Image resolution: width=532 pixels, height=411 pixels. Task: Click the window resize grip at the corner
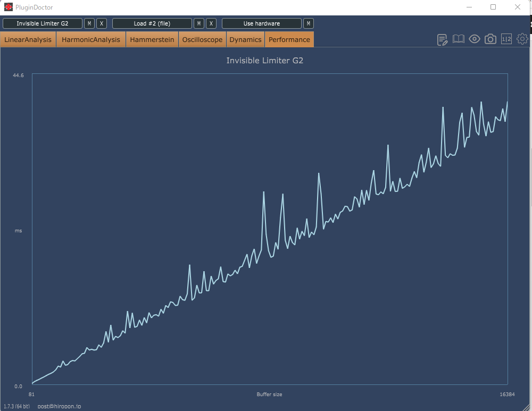pos(527,407)
